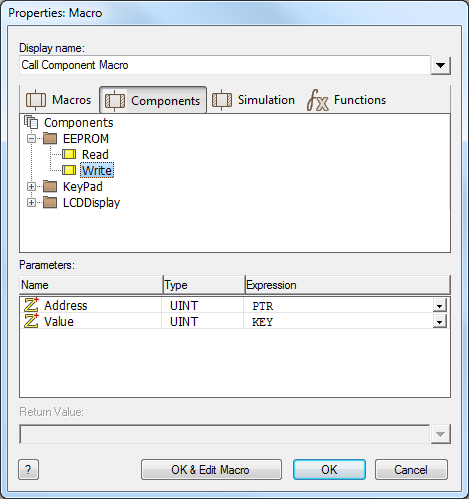Click the Components root stacked-pages icon

click(31, 122)
